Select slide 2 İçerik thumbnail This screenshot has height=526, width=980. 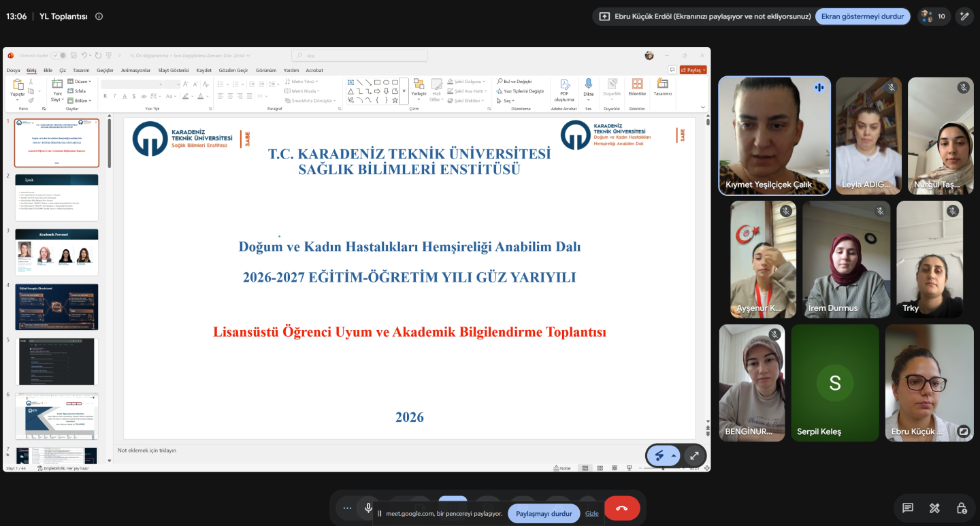pyautogui.click(x=56, y=197)
